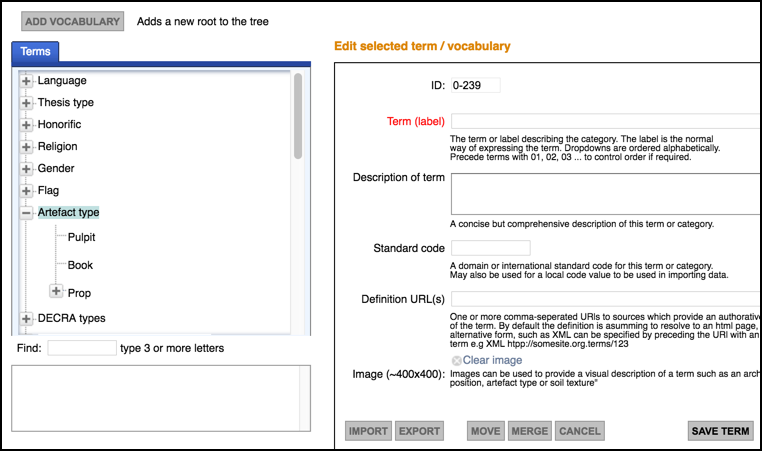The image size is (762, 451).
Task: Select Thesis type in the tree
Action: click(66, 103)
